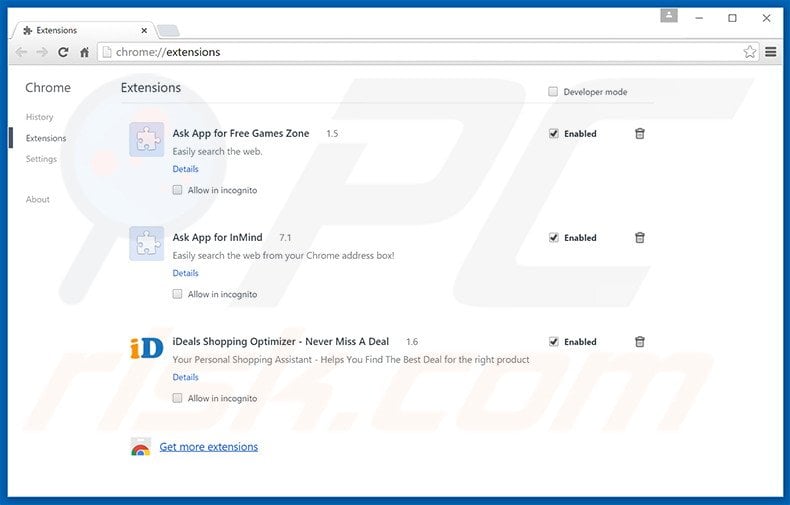Click the Ask App for InMind puzzle icon
The height and width of the screenshot is (505, 790).
tap(147, 243)
